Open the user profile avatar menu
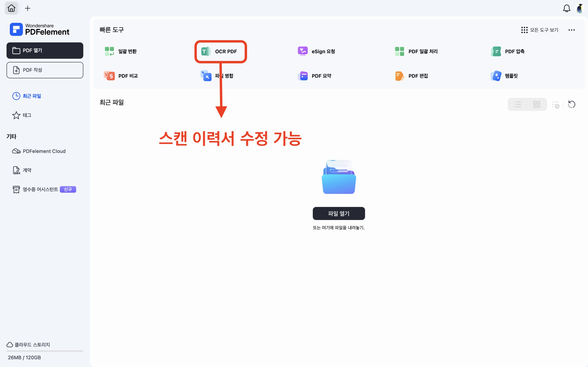 (x=580, y=9)
